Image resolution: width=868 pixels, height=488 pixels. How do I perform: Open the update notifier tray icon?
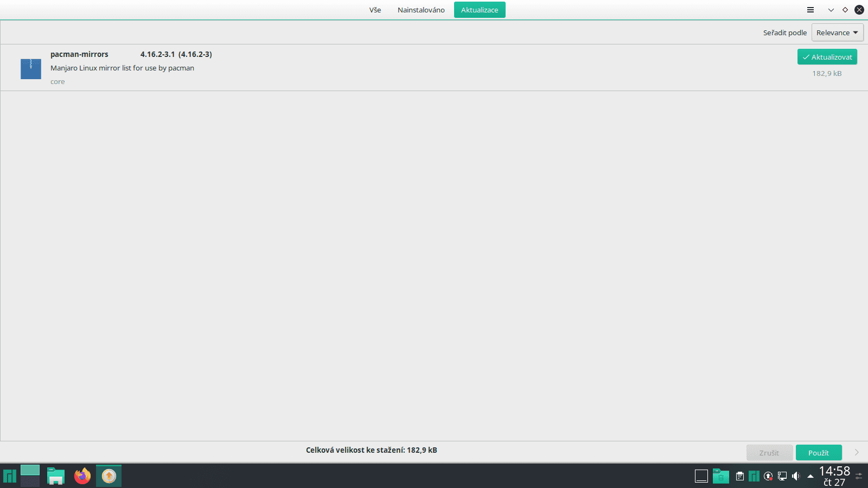(769, 476)
